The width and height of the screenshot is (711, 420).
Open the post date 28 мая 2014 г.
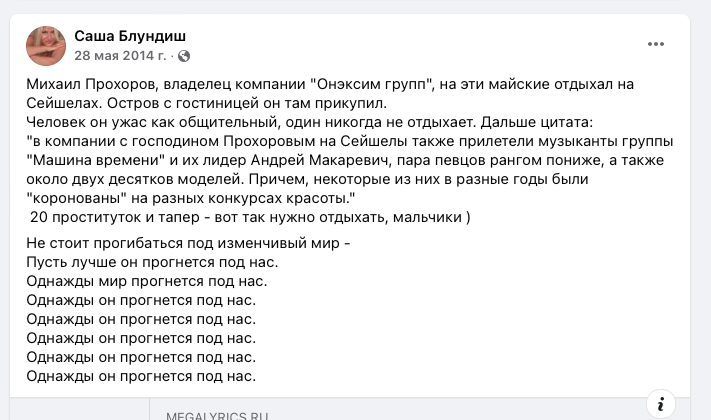[121, 55]
